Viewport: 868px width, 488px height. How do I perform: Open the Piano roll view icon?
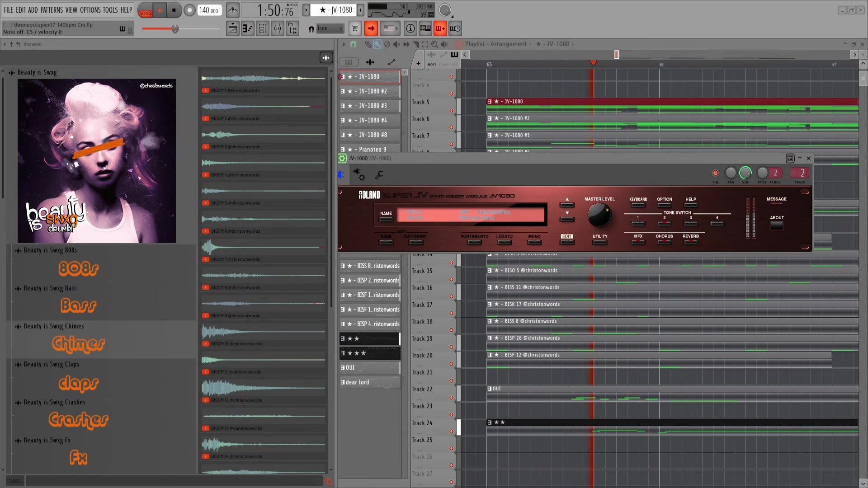click(x=248, y=28)
